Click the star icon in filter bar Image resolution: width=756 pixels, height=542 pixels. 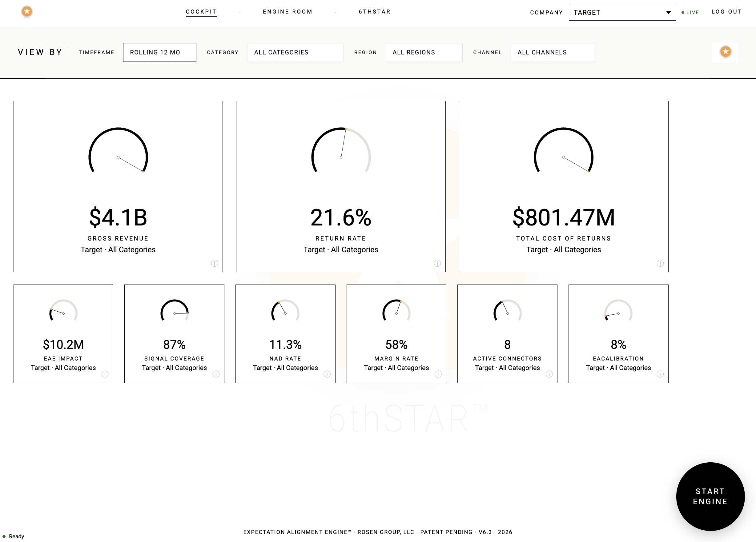(x=725, y=52)
